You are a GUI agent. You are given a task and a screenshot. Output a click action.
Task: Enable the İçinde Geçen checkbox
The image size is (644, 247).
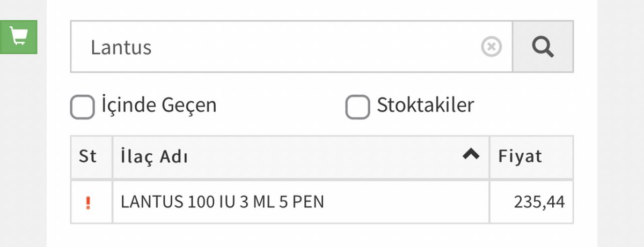pyautogui.click(x=83, y=107)
